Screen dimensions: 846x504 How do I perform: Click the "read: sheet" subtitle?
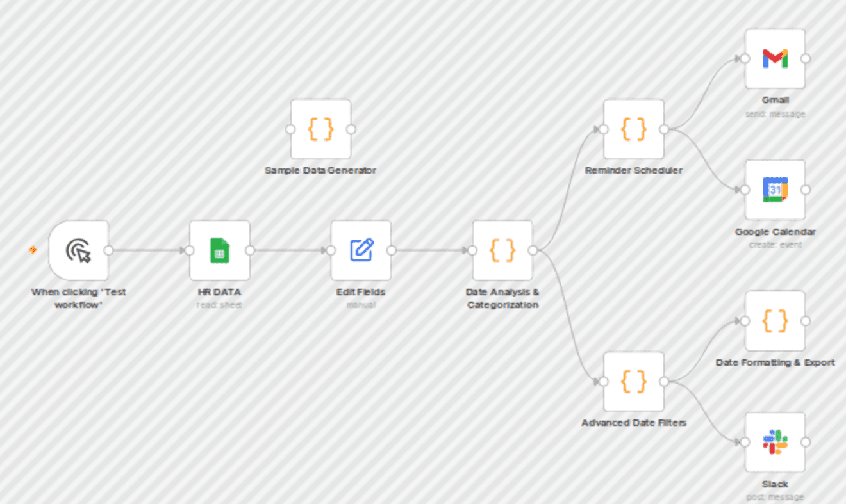(x=220, y=305)
